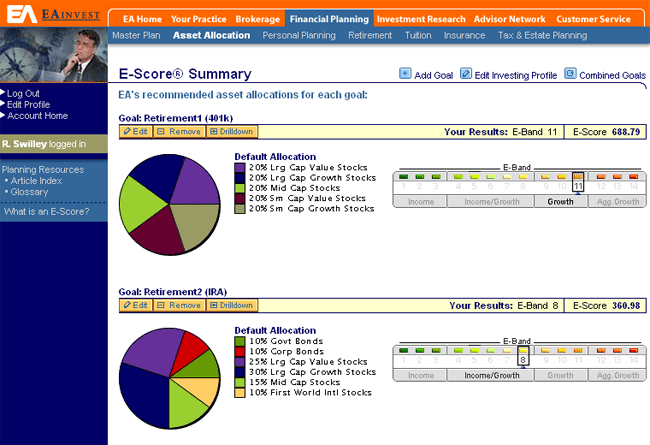Click 'R. Swilley logged in' status text
This screenshot has height=445, width=650.
pos(44,144)
